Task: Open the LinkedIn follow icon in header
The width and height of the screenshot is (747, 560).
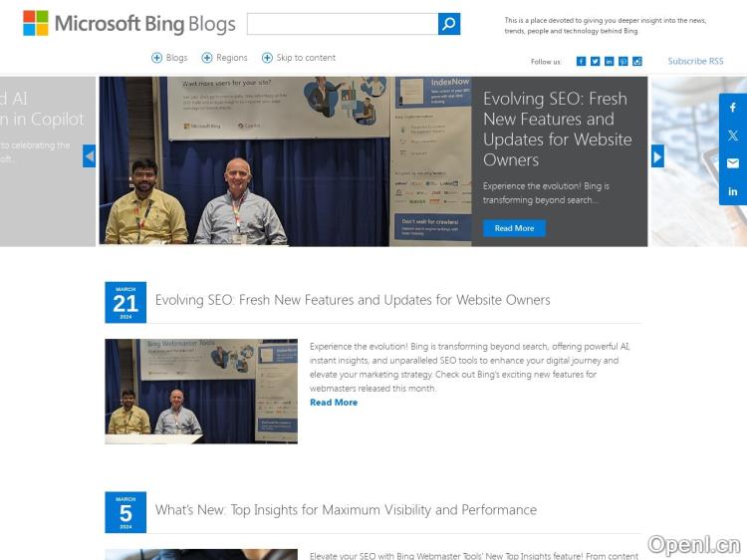Action: point(609,61)
